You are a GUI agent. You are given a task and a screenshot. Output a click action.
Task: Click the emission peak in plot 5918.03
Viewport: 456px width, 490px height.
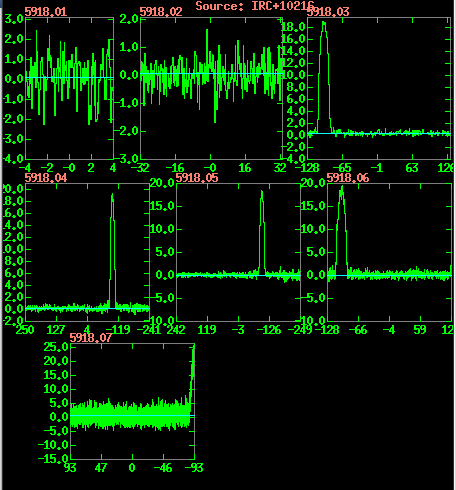click(324, 77)
